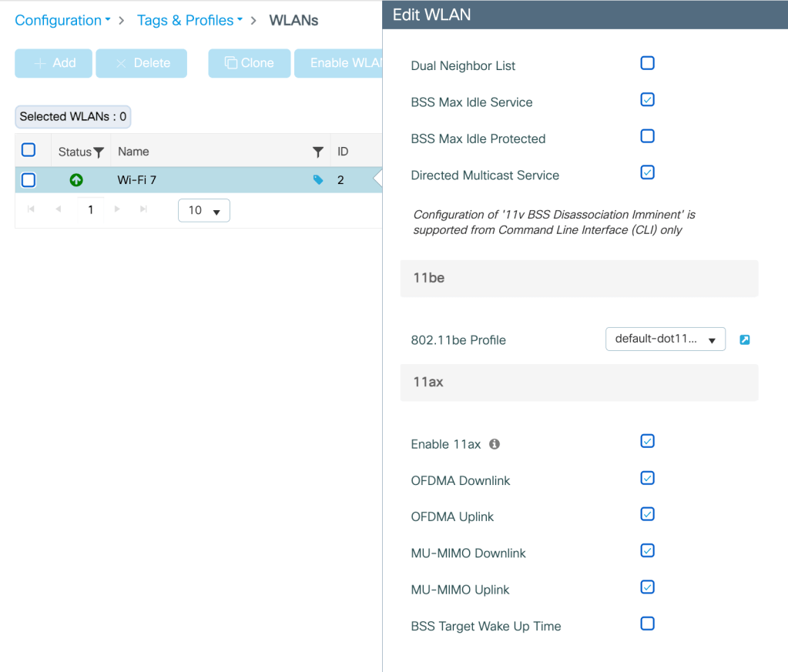Open the Configuration breadcrumb menu

[x=62, y=21]
